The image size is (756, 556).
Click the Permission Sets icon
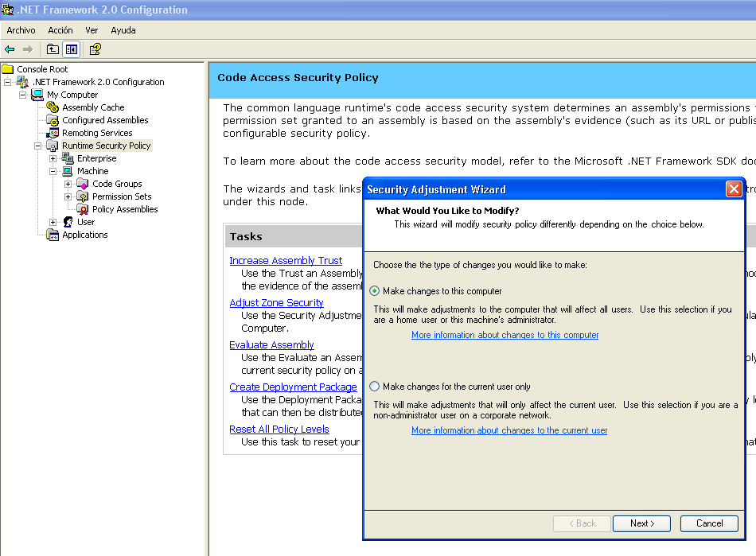83,196
